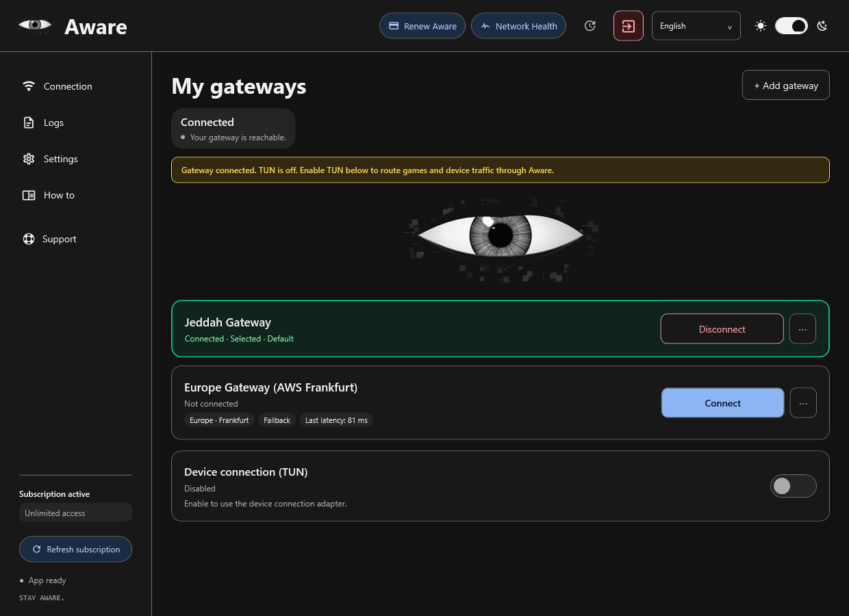The width and height of the screenshot is (849, 616).
Task: Open the English language dropdown
Action: [x=696, y=26]
